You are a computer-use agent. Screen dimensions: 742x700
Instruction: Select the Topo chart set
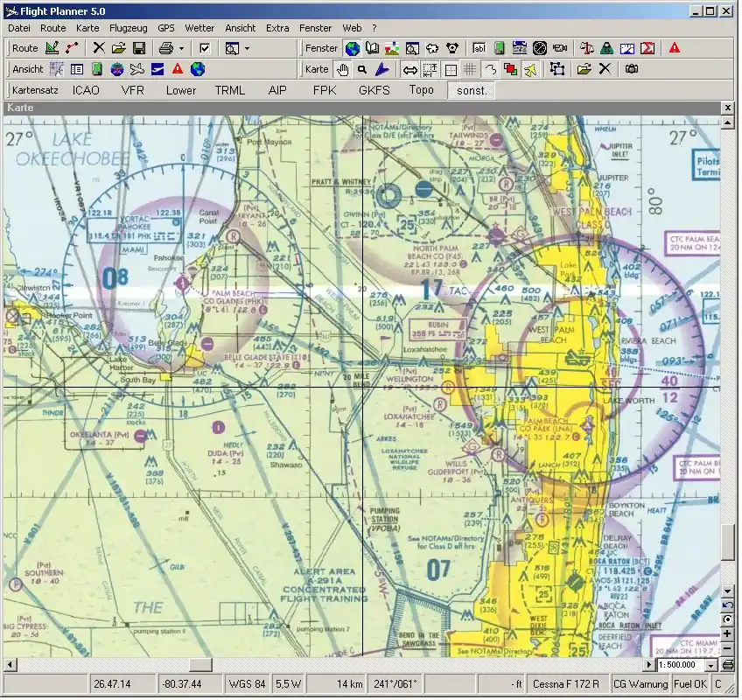coord(421,90)
